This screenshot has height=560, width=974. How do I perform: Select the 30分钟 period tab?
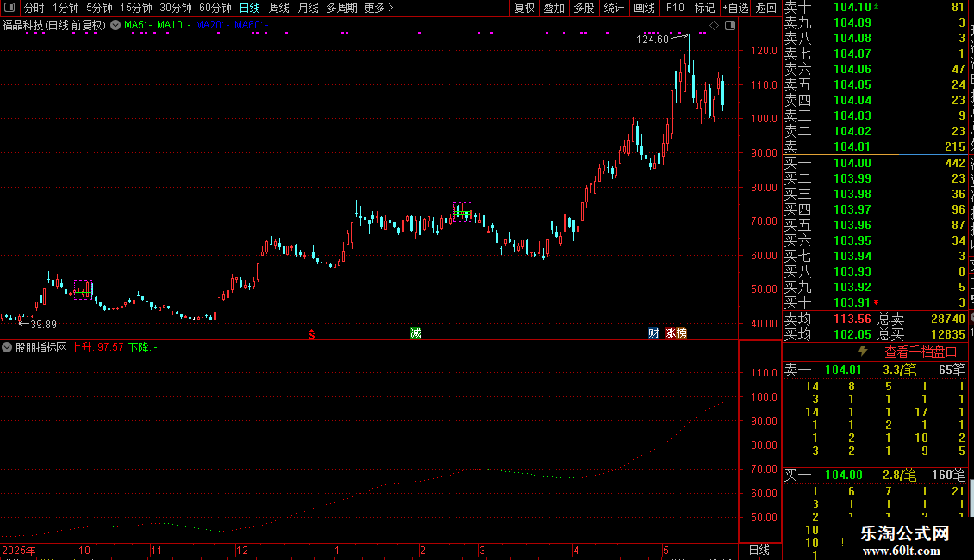pyautogui.click(x=176, y=8)
